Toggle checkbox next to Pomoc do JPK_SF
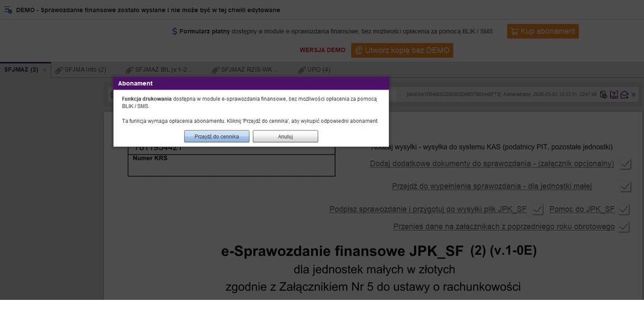This screenshot has width=644, height=320. (x=624, y=209)
